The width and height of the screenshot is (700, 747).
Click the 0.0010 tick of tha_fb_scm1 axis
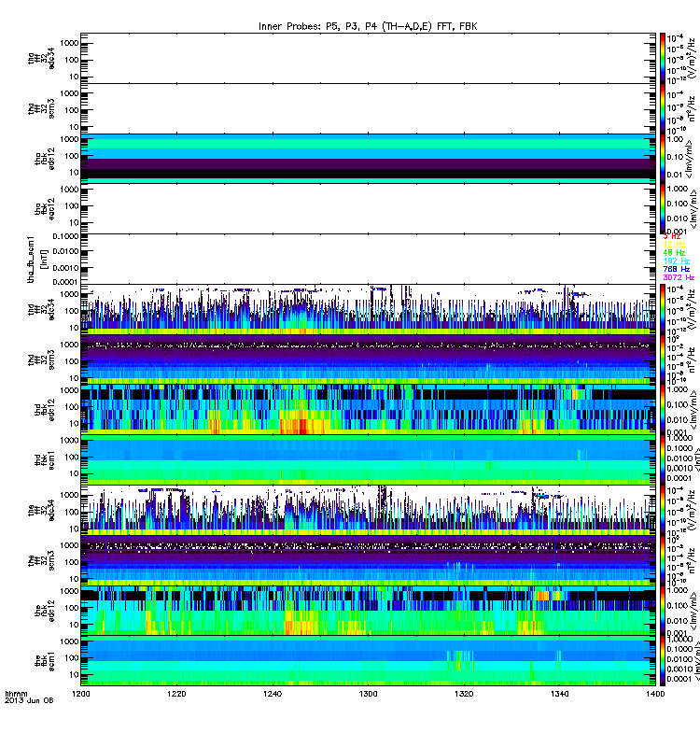[65, 268]
